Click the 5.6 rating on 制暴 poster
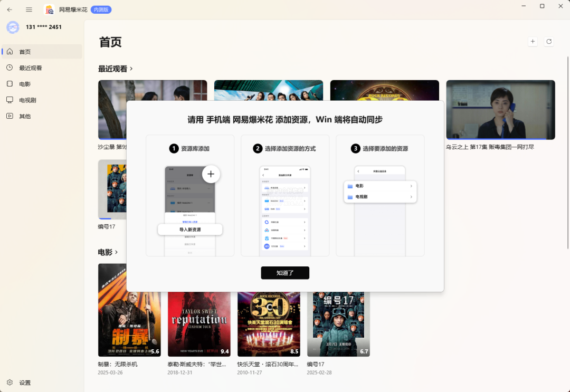This screenshot has height=392, width=570. click(x=155, y=351)
